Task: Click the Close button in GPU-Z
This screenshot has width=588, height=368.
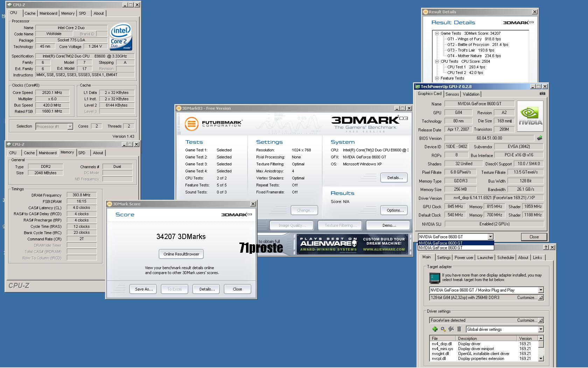Action: pos(534,237)
